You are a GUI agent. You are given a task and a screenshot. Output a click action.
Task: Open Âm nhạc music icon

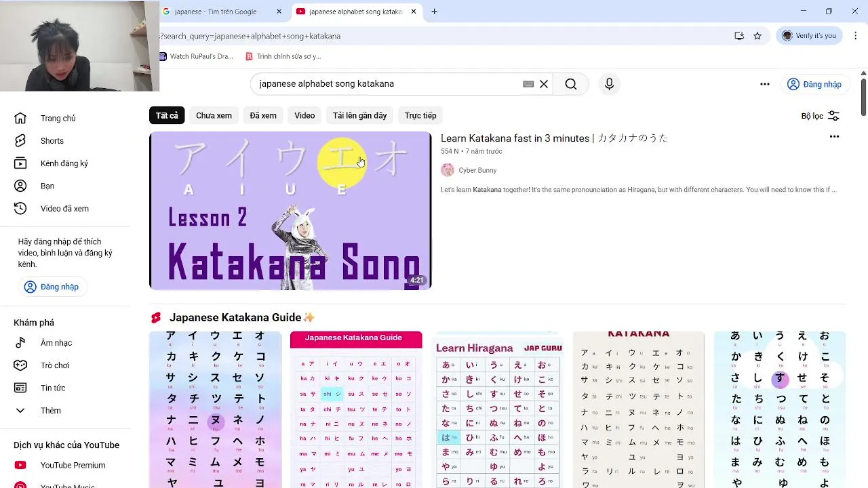tap(20, 343)
